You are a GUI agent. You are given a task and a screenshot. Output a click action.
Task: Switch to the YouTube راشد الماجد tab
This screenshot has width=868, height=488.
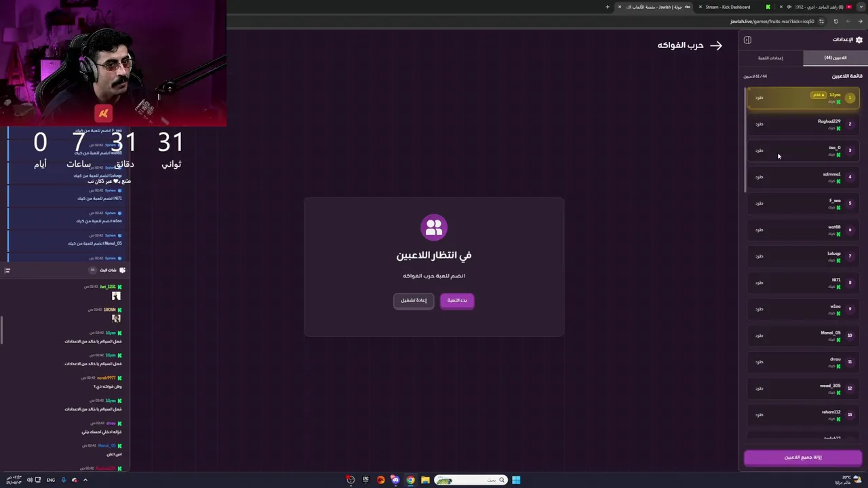[817, 7]
